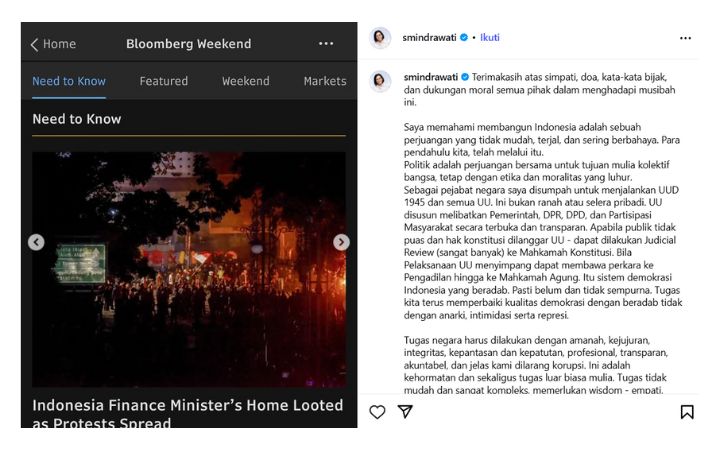The image size is (720, 450).
Task: Open smindrawati profile picture in header
Action: point(380,38)
